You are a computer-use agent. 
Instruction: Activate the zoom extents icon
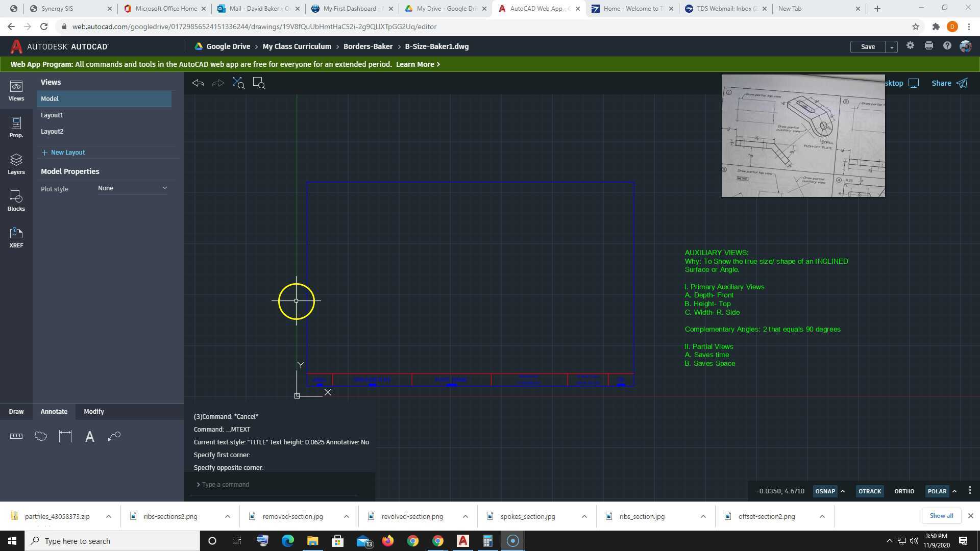238,83
